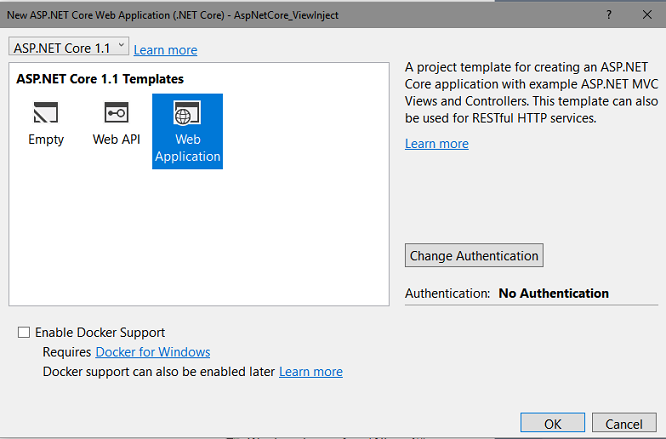Open Learn more link beside version dropdown

165,50
